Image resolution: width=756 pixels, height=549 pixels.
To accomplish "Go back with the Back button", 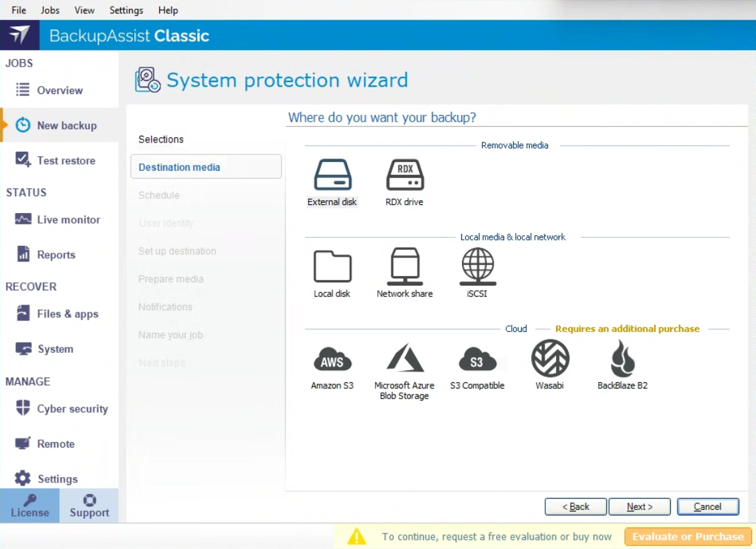I will [575, 507].
